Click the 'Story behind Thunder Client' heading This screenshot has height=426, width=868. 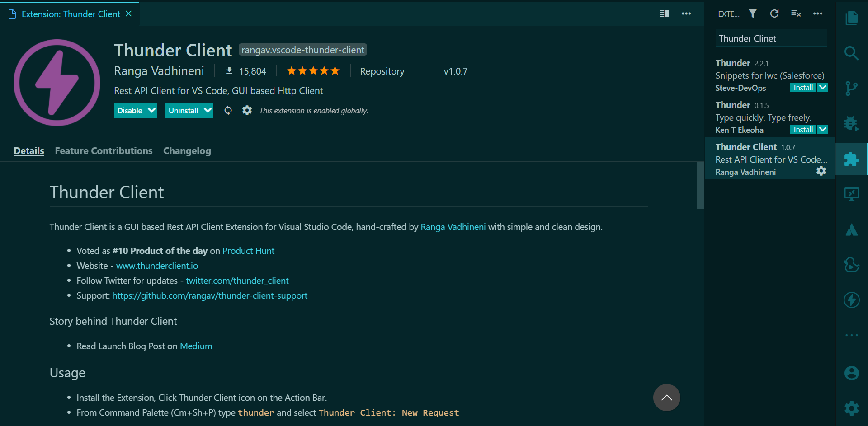(113, 321)
